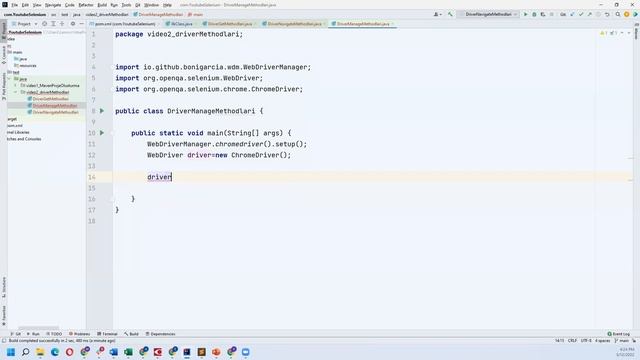Click the warnings indicator in editor corner
Image resolution: width=640 pixels, height=360 pixels.
click(604, 33)
